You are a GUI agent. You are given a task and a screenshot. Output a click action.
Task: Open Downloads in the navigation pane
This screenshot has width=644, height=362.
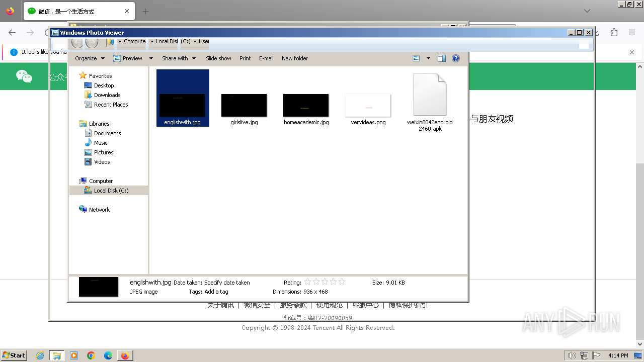pos(102,95)
